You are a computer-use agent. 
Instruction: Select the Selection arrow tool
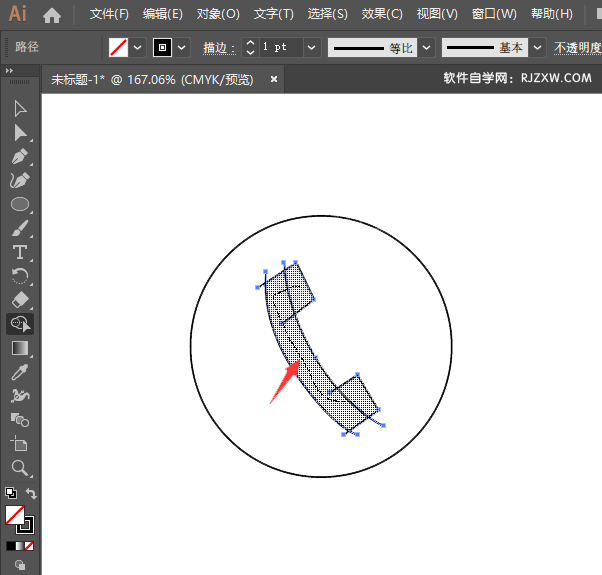coord(19,108)
